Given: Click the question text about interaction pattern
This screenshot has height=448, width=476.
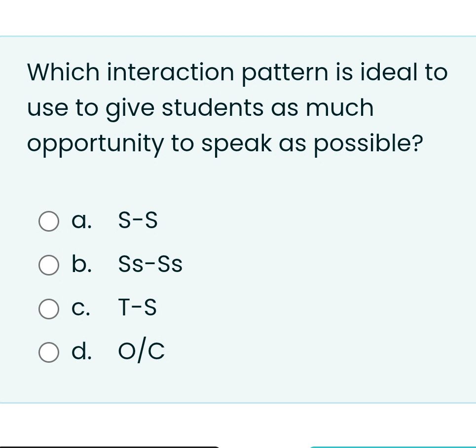Looking at the screenshot, I should point(237,107).
